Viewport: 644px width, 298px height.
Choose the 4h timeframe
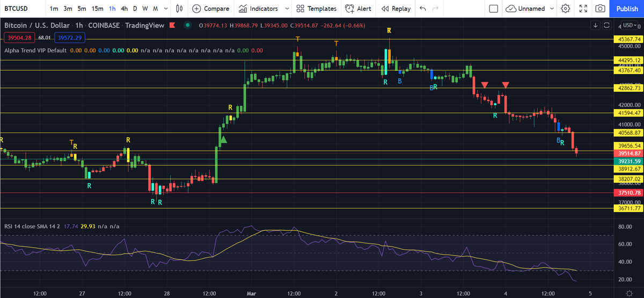click(125, 9)
